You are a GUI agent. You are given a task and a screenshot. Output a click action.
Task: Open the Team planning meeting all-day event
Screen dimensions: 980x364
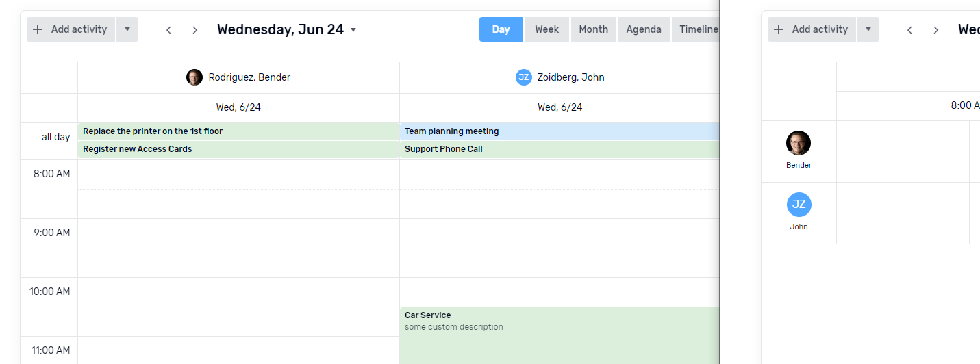[558, 131]
